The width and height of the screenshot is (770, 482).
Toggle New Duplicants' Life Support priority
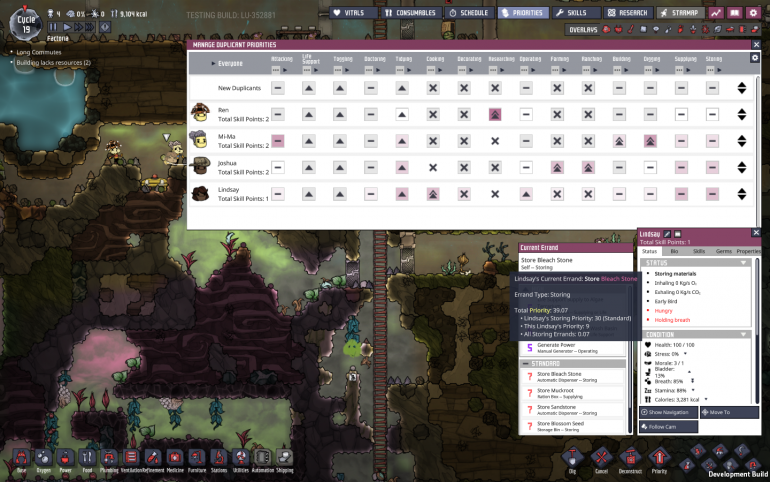[x=309, y=88]
